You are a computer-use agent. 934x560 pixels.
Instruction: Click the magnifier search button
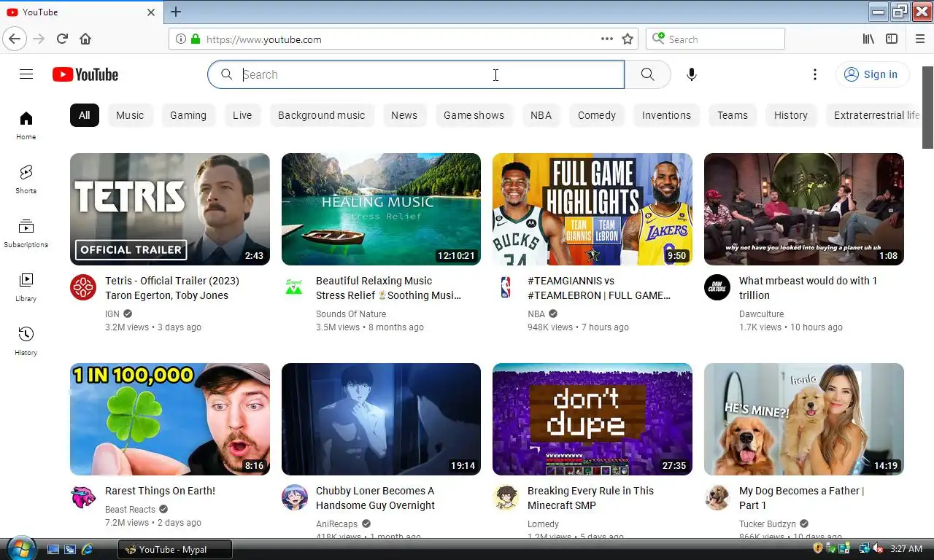647,74
